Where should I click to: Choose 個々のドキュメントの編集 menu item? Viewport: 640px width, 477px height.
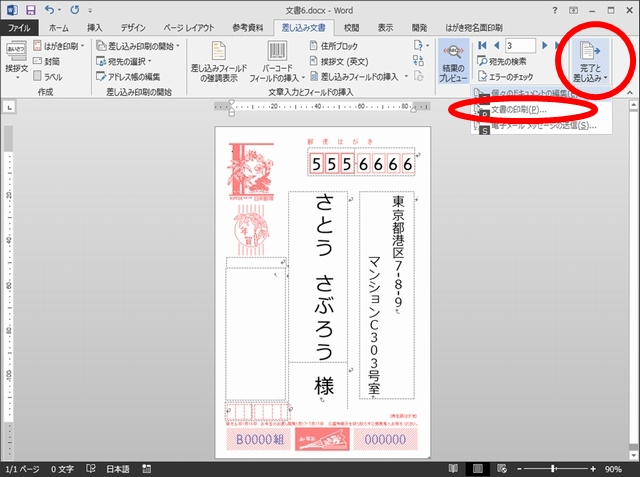pyautogui.click(x=542, y=93)
